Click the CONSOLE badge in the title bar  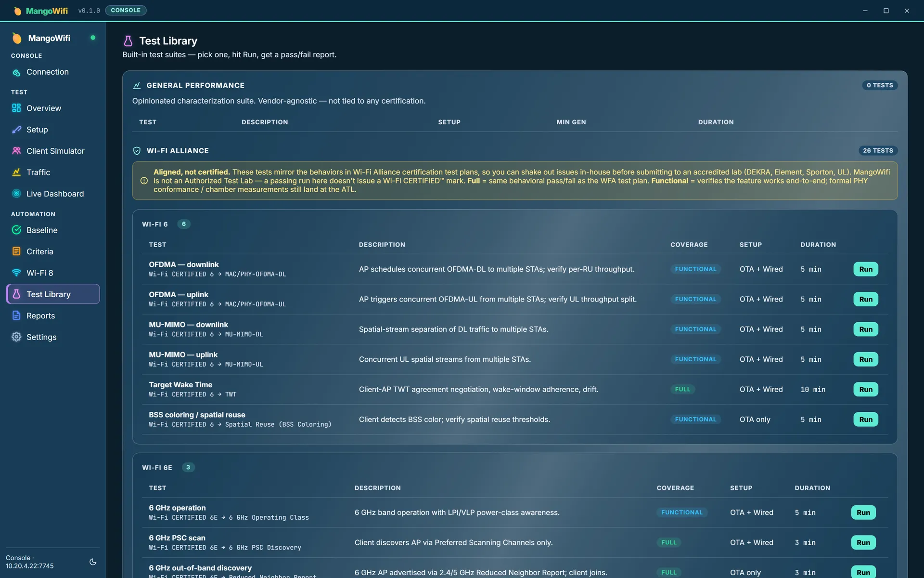[x=126, y=10]
